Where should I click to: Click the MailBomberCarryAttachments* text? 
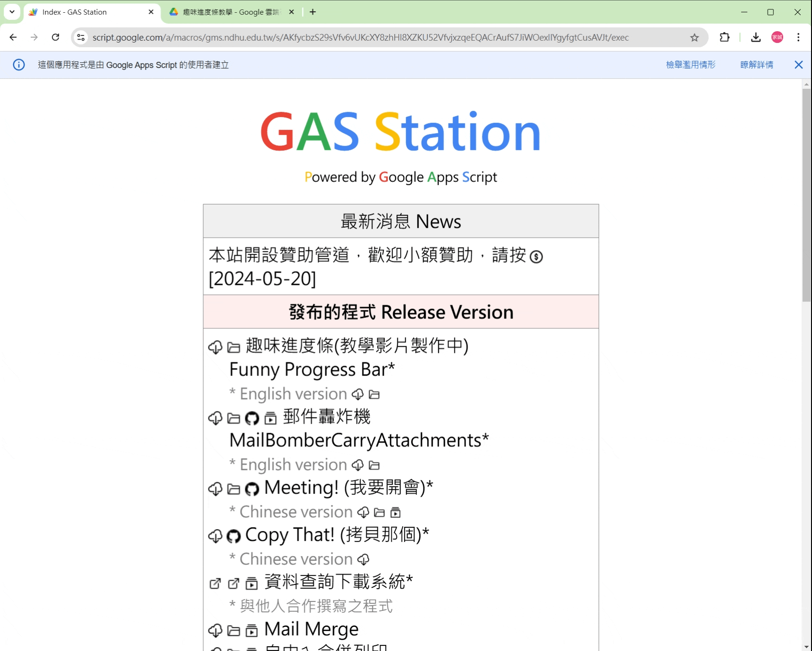(359, 440)
